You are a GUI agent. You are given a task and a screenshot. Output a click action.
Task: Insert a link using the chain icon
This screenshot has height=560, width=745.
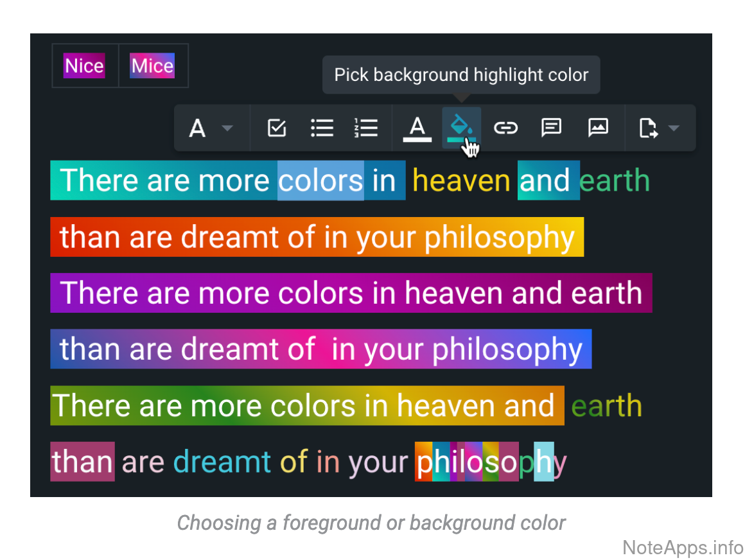point(505,128)
